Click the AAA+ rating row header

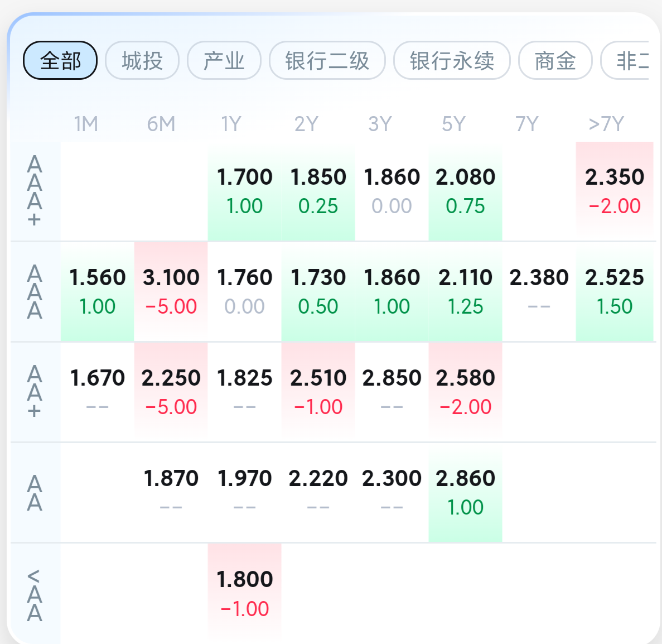click(x=35, y=191)
